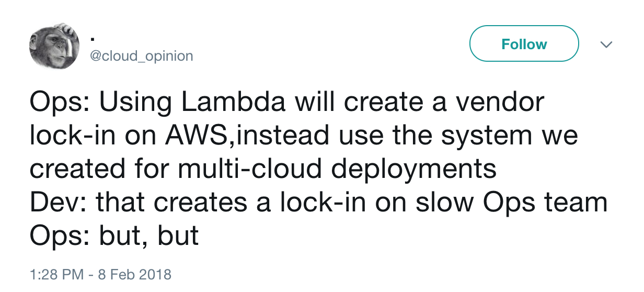
Task: Click the word "AWS" in the tweet
Action: [197, 136]
